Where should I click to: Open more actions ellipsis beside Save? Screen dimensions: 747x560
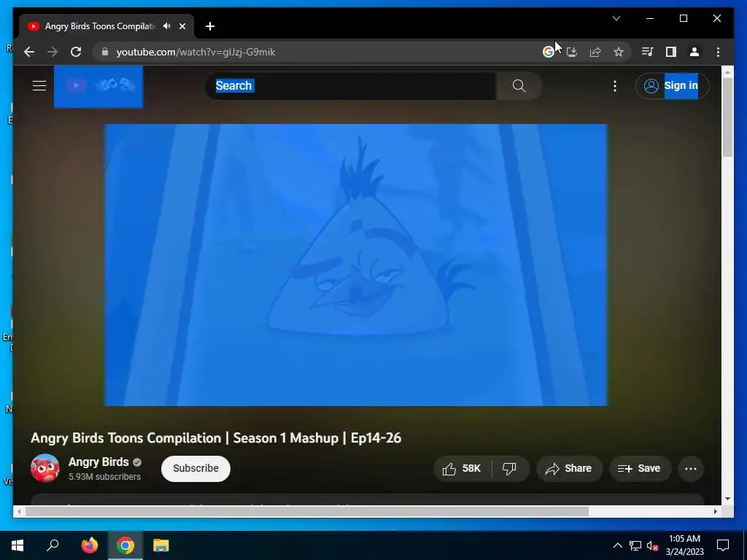[x=691, y=469]
